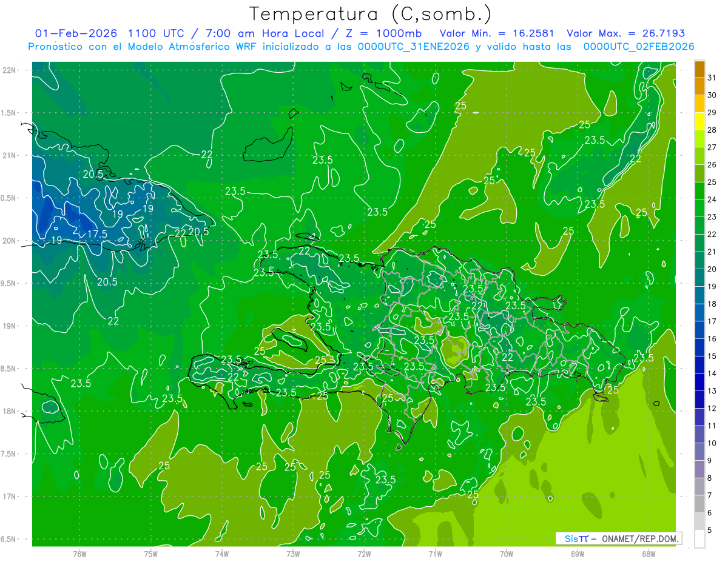Click the blue "Sis" logo text

click(571, 538)
